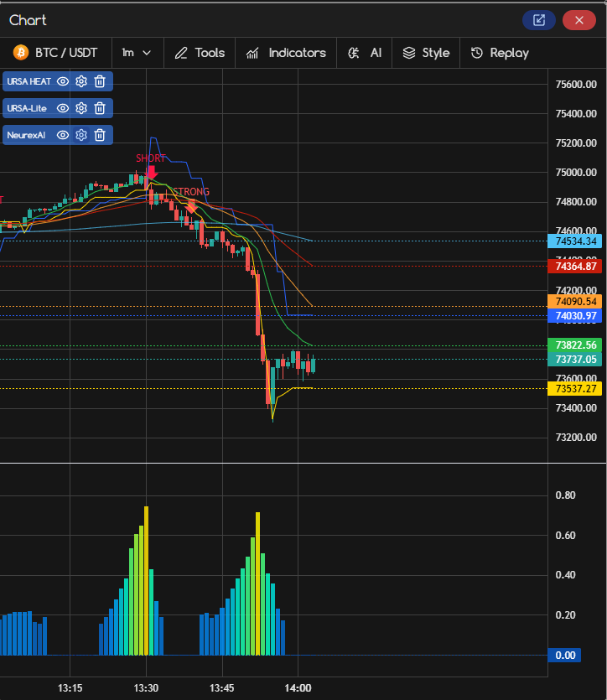Delete the NeurexAI indicator
607x700 pixels.
click(100, 135)
